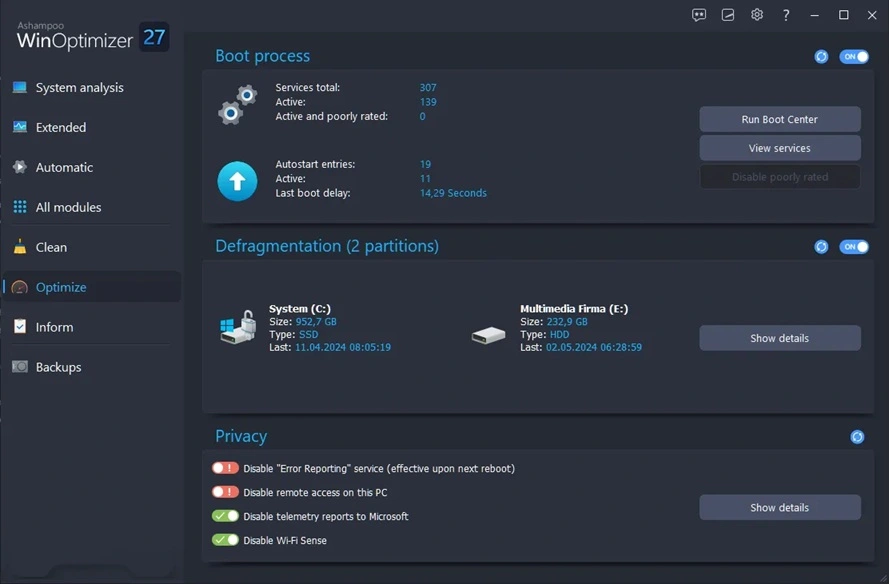The width and height of the screenshot is (889, 584).
Task: Click the Multimedia Firma (E:) drive icon
Action: 488,335
